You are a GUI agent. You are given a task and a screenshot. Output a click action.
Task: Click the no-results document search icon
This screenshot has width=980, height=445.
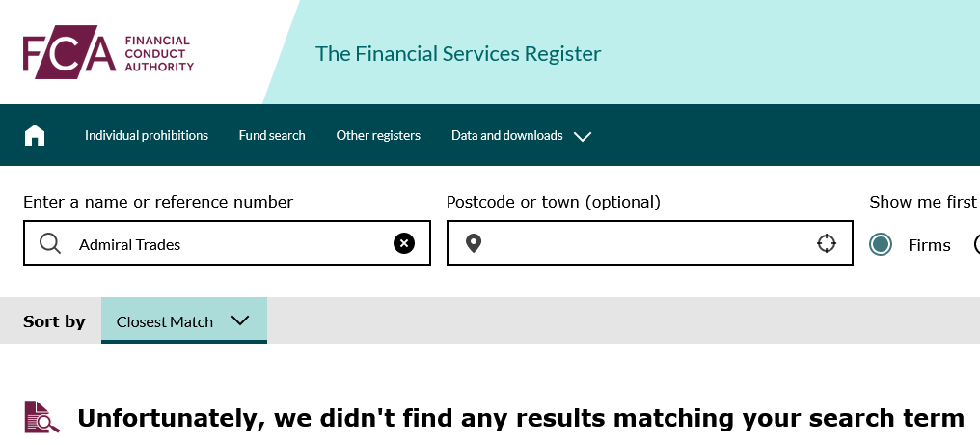click(x=41, y=417)
